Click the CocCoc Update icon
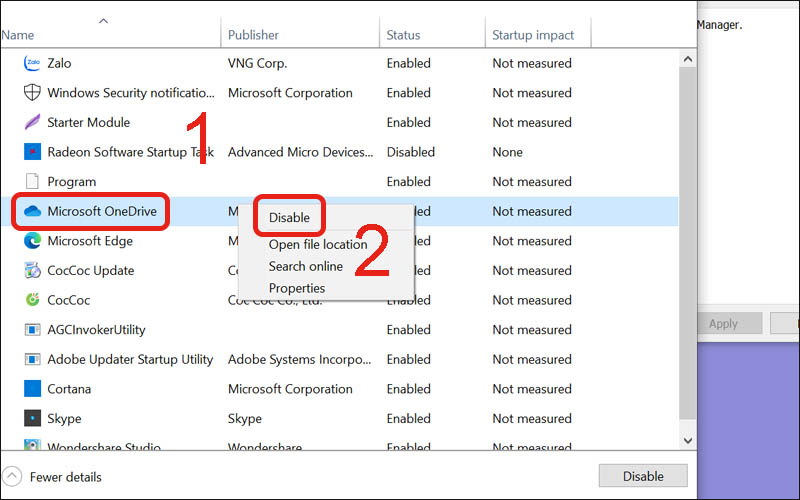 (32, 271)
